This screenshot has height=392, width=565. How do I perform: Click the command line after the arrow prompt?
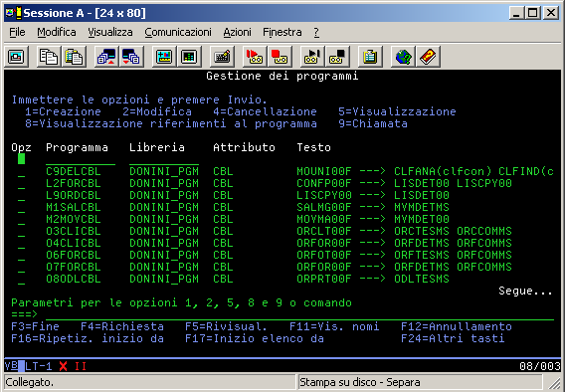(x=299, y=314)
